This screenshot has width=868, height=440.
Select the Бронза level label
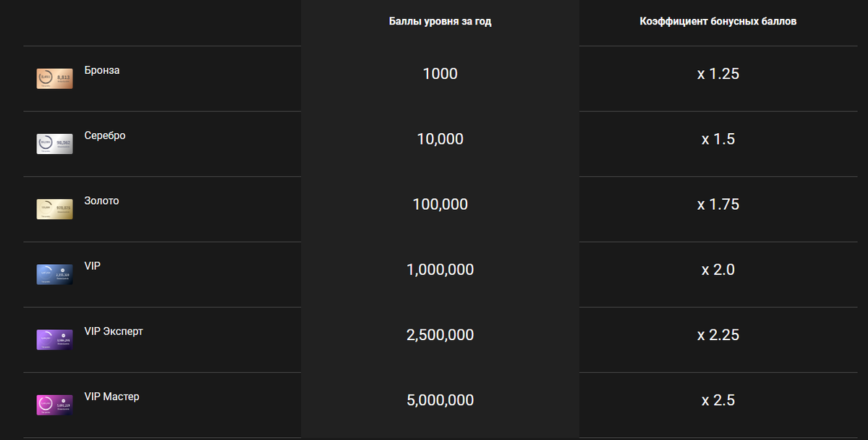tap(102, 70)
